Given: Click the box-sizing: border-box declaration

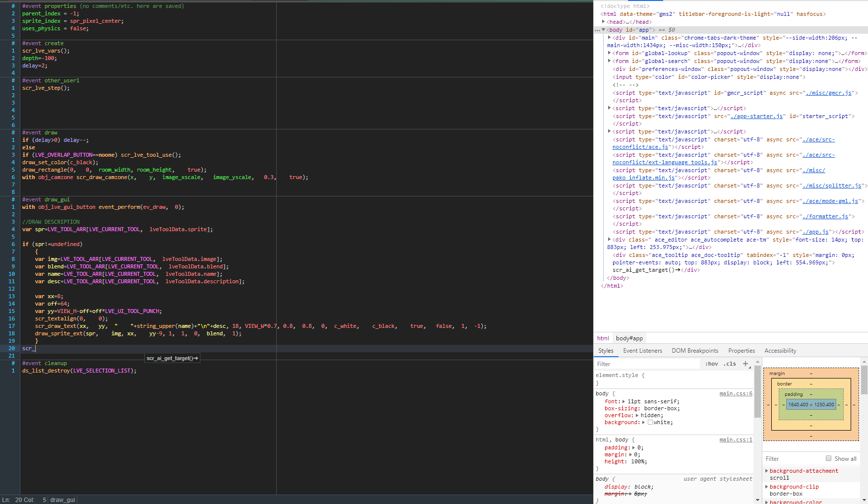Looking at the screenshot, I should [642, 408].
